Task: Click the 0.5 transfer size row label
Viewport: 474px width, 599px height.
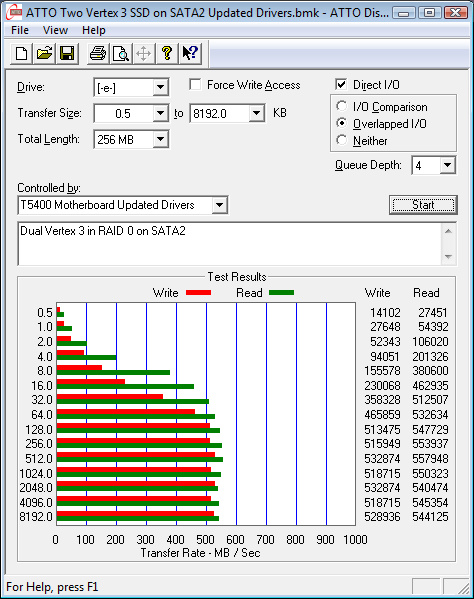Action: click(45, 313)
